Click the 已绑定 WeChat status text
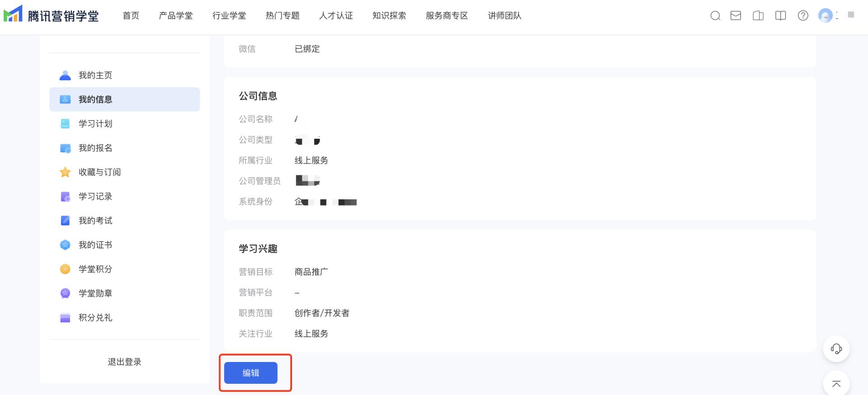The height and width of the screenshot is (395, 868). pyautogui.click(x=307, y=49)
